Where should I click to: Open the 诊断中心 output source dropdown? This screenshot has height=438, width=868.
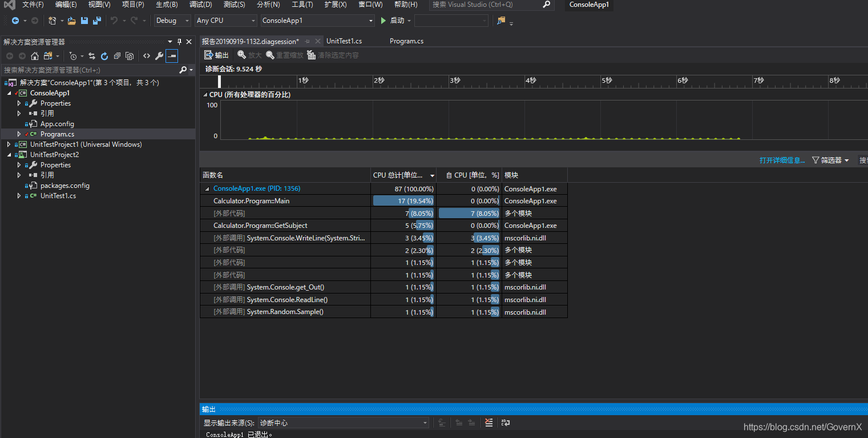[x=343, y=423]
